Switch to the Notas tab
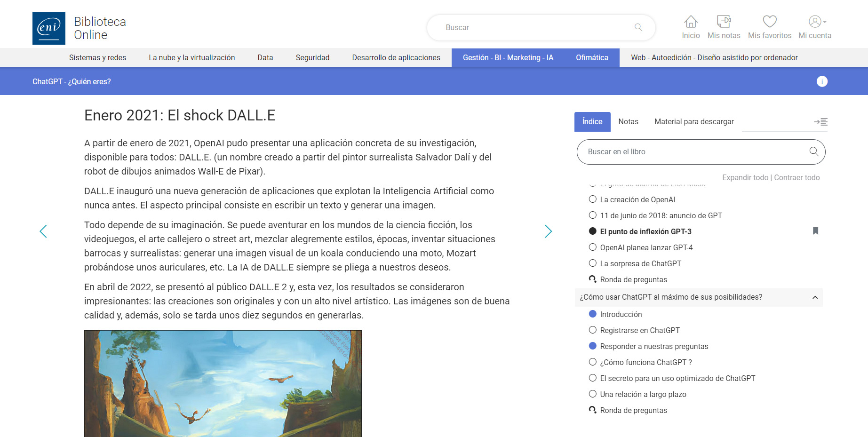Screen dimensions: 868x437 628,121
